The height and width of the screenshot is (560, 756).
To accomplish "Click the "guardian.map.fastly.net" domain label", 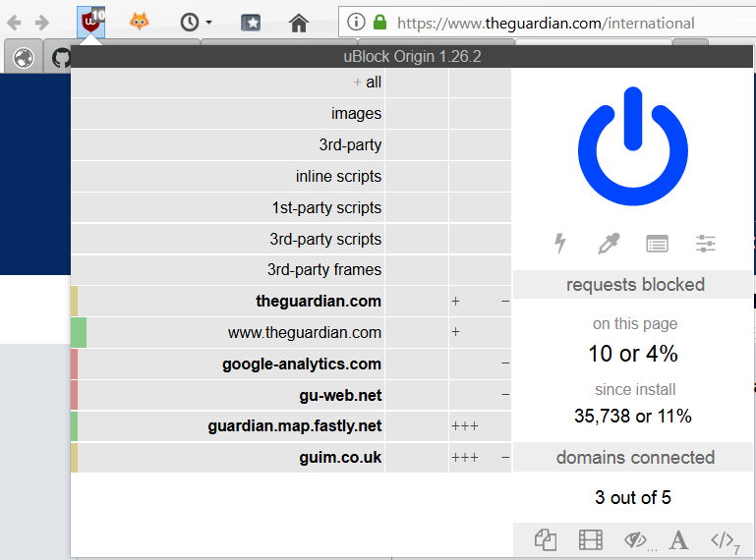I will [x=295, y=426].
